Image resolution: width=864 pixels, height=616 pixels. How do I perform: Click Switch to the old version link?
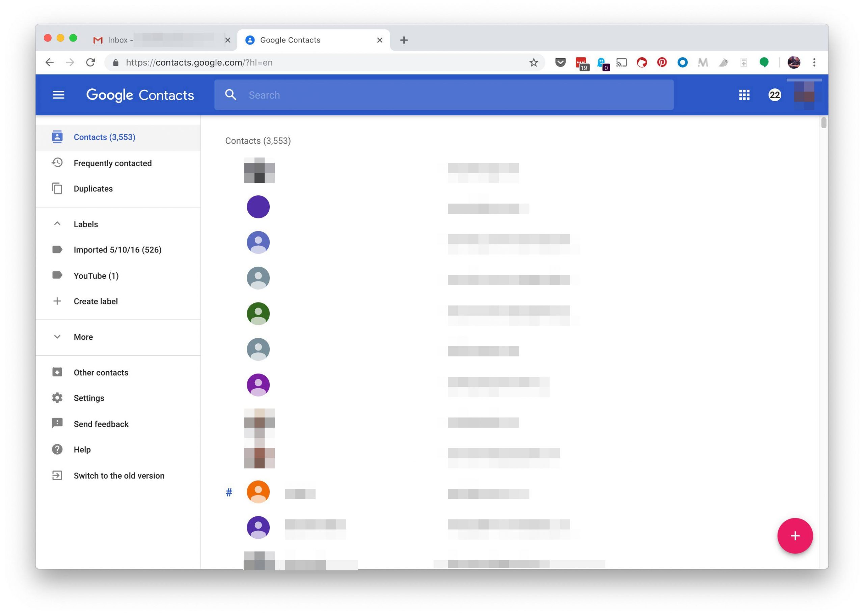click(x=118, y=475)
